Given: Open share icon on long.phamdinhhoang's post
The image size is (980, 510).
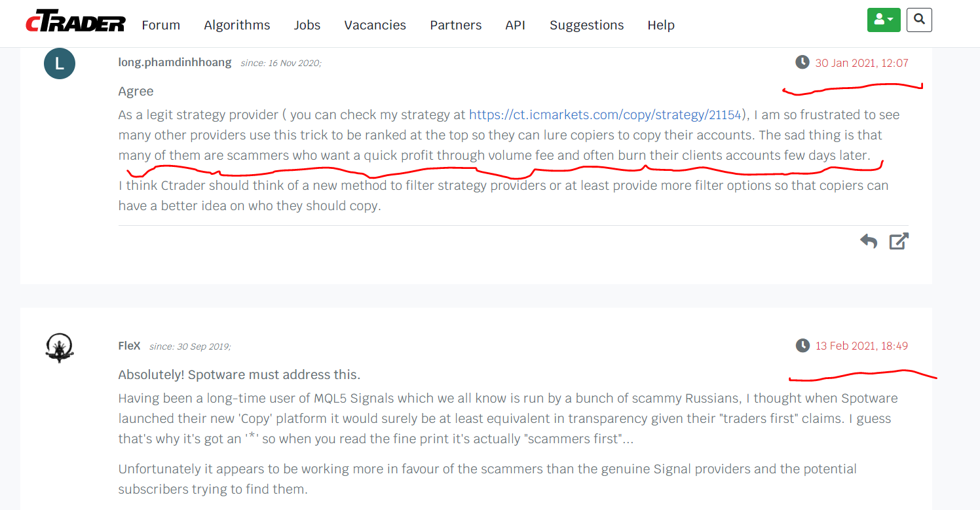Looking at the screenshot, I should tap(899, 241).
